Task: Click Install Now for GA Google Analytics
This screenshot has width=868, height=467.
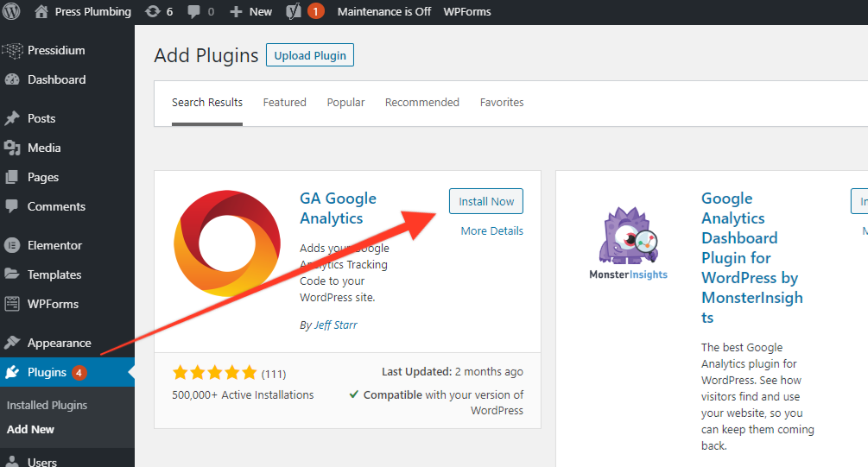Action: click(486, 201)
